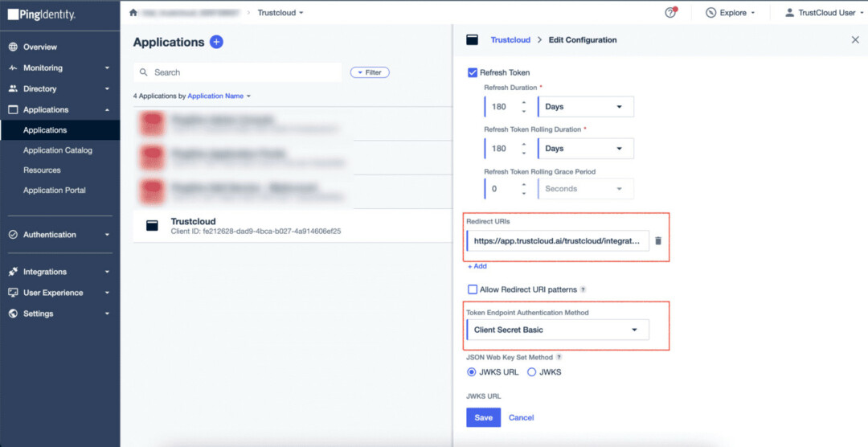Click the Rolling Grace Period value field
Screen dimensions: 868x447
502,189
